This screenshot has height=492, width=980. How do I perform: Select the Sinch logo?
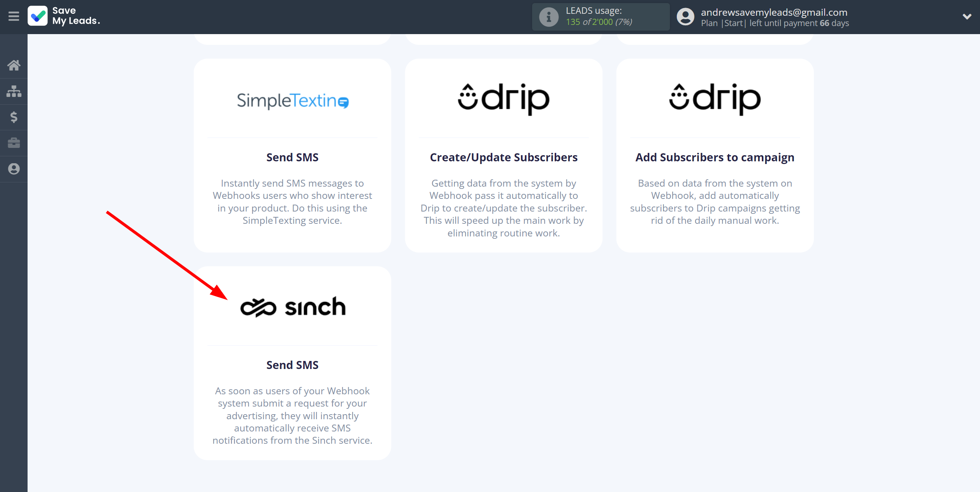click(292, 307)
